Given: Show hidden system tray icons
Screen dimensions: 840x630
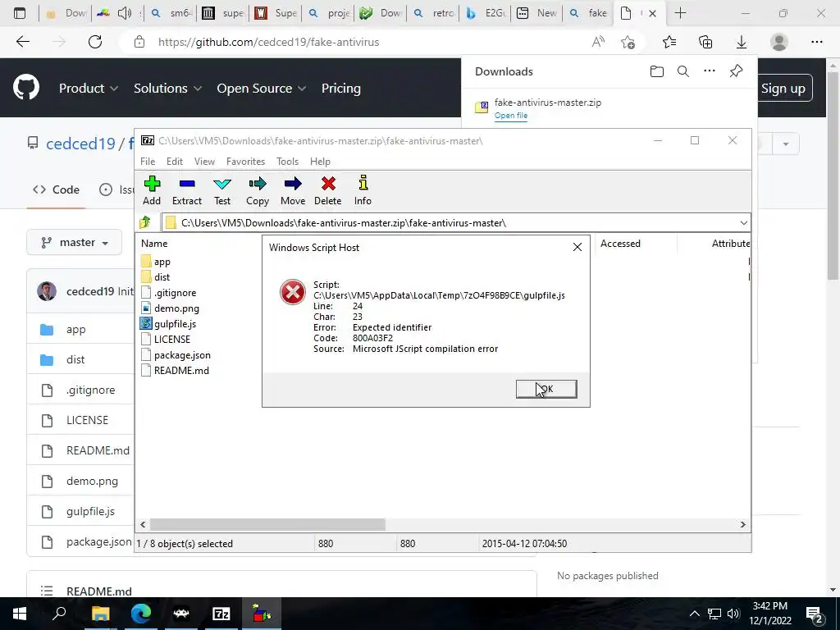Looking at the screenshot, I should [x=694, y=614].
